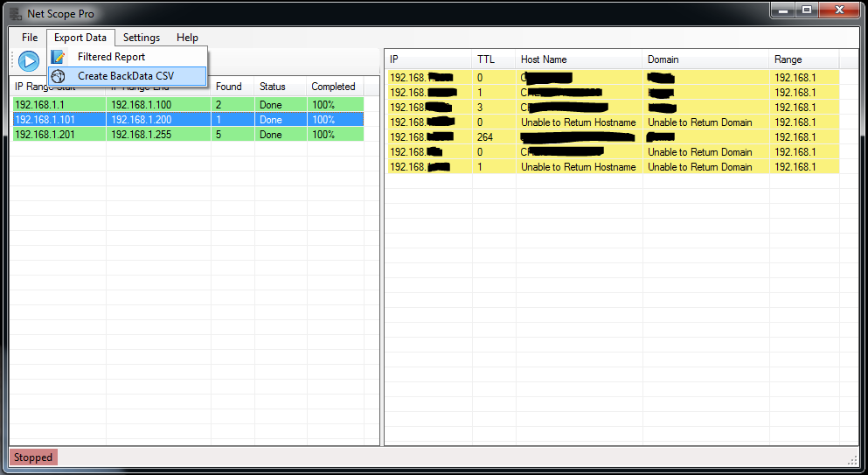Viewport: 868px width, 475px height.
Task: Select range row starting 192.168.1.201
Action: point(188,135)
